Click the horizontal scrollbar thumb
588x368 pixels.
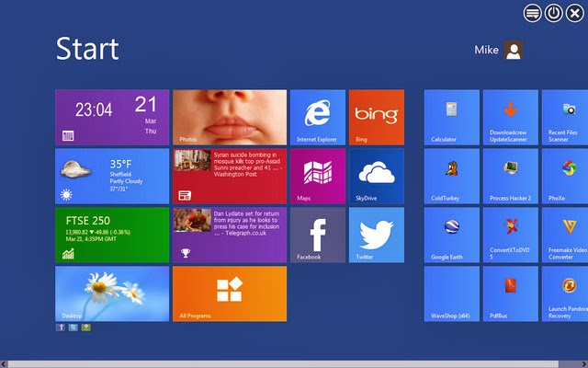(x=283, y=364)
